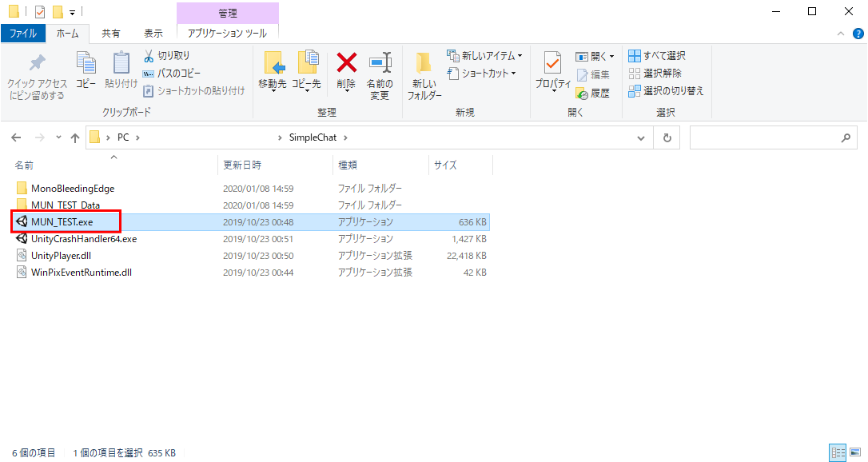The height and width of the screenshot is (462, 868).
Task: Click Select All in ribbon
Action: coord(657,56)
